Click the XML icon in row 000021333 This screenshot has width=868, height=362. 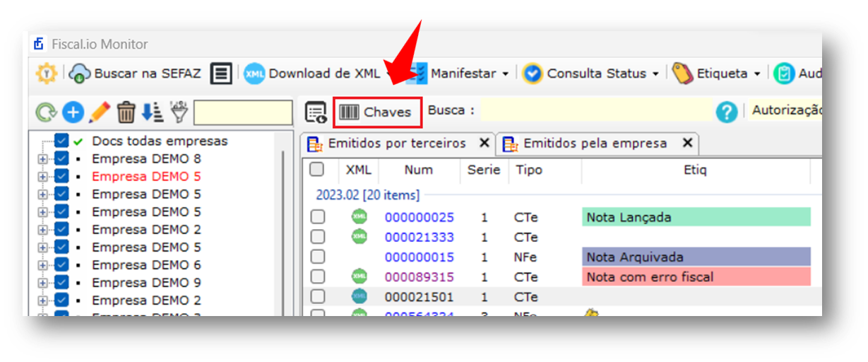click(x=359, y=236)
